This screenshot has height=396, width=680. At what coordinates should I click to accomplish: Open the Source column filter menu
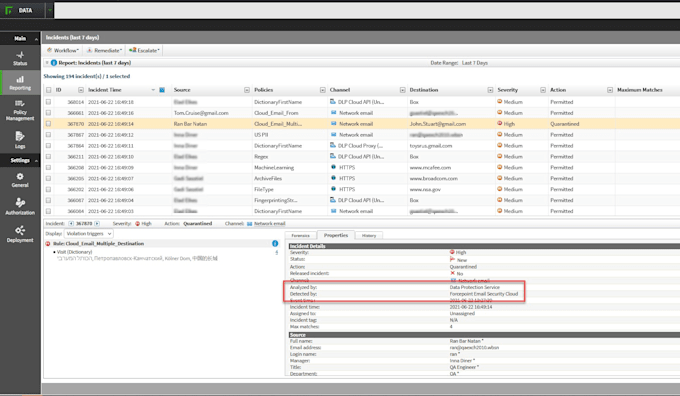(x=247, y=90)
